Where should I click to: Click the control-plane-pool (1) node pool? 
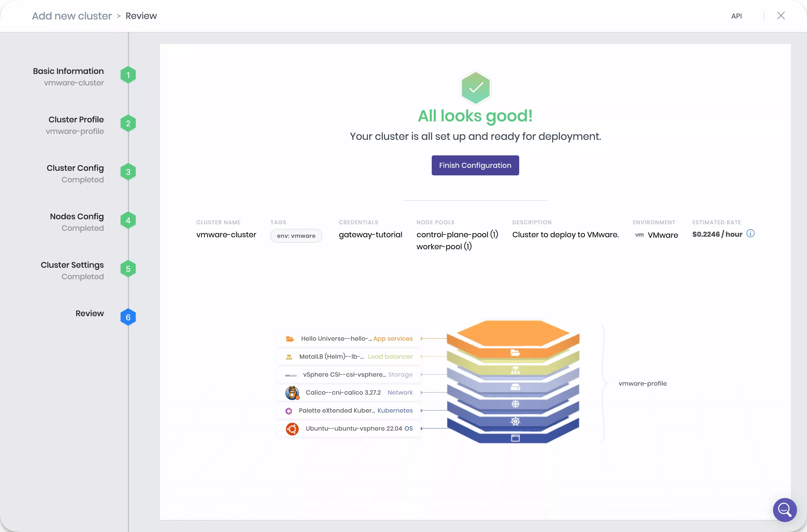click(x=457, y=235)
